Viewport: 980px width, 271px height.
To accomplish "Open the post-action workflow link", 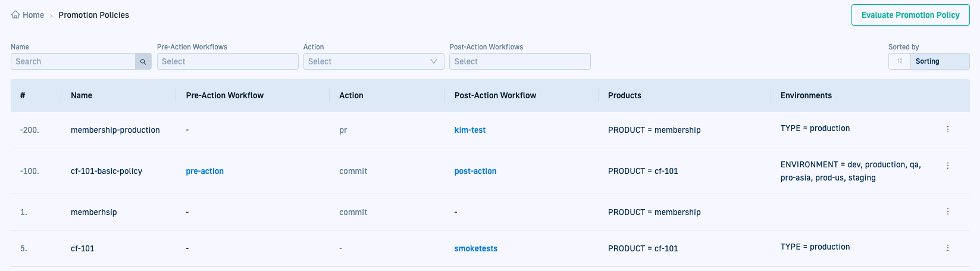I will (475, 171).
